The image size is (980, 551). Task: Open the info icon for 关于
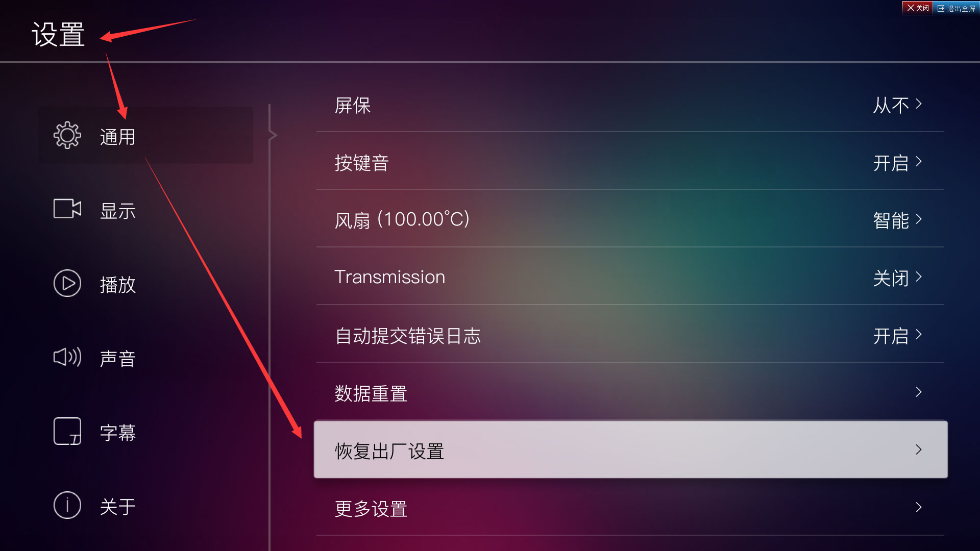point(67,505)
